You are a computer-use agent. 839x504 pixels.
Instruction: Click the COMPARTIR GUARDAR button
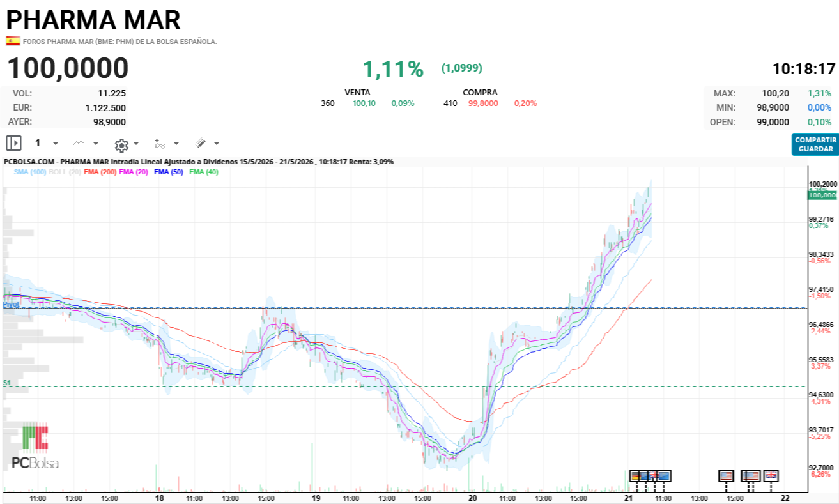tap(815, 144)
